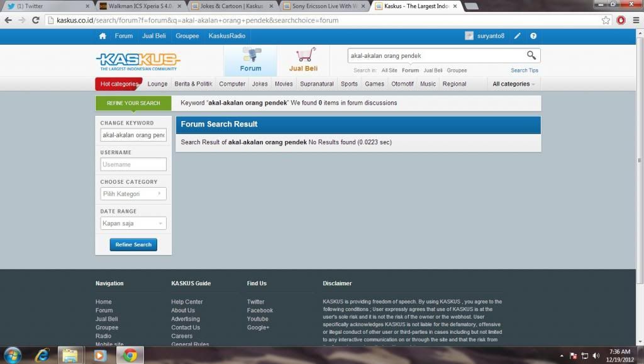Open the help question mark icon
Screen dimensions: 644x364
(x=533, y=36)
